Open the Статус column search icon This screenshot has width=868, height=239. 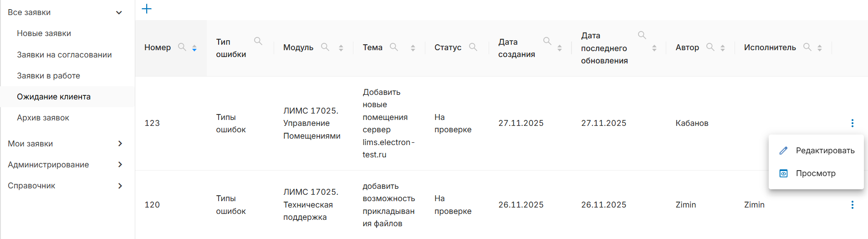click(x=473, y=47)
